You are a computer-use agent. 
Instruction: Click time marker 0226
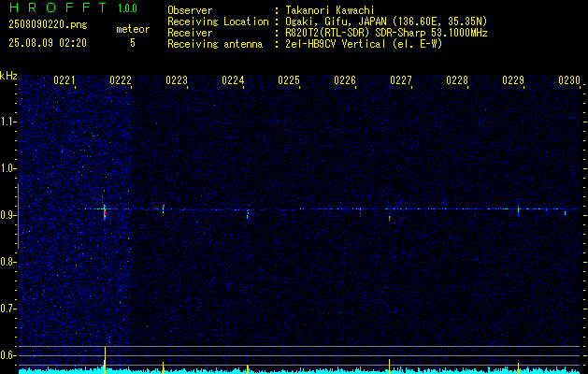click(345, 80)
